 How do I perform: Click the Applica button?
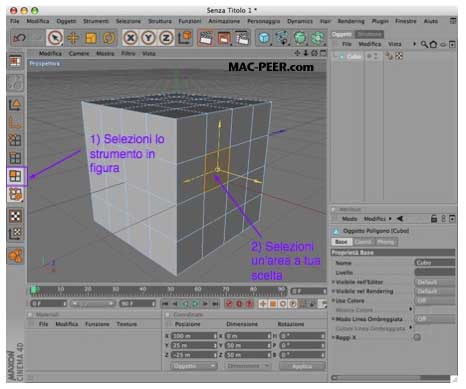(302, 366)
